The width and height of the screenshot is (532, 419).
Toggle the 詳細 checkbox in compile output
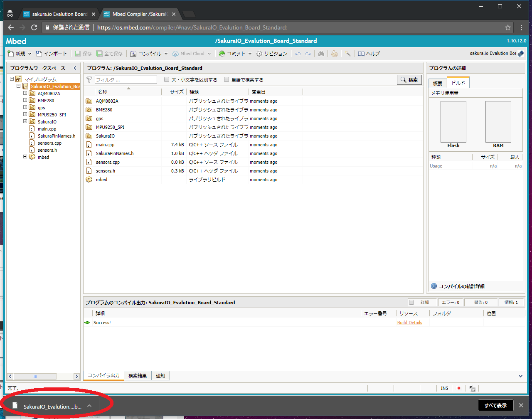[411, 302]
